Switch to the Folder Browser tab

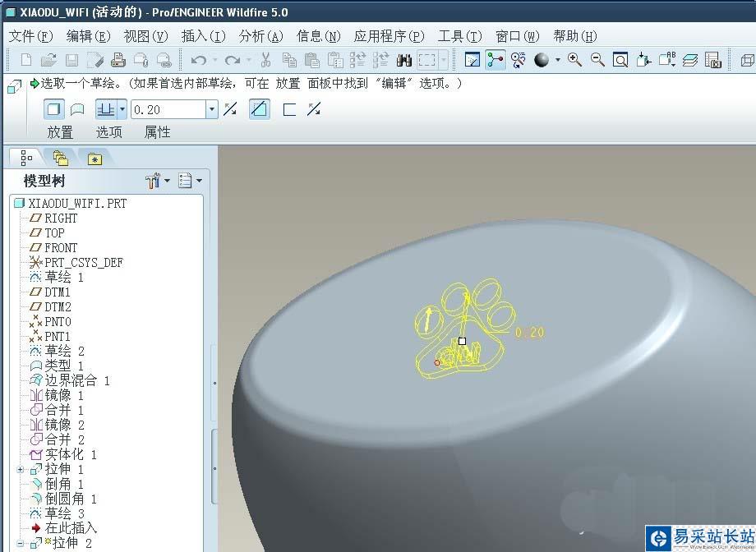[61, 158]
